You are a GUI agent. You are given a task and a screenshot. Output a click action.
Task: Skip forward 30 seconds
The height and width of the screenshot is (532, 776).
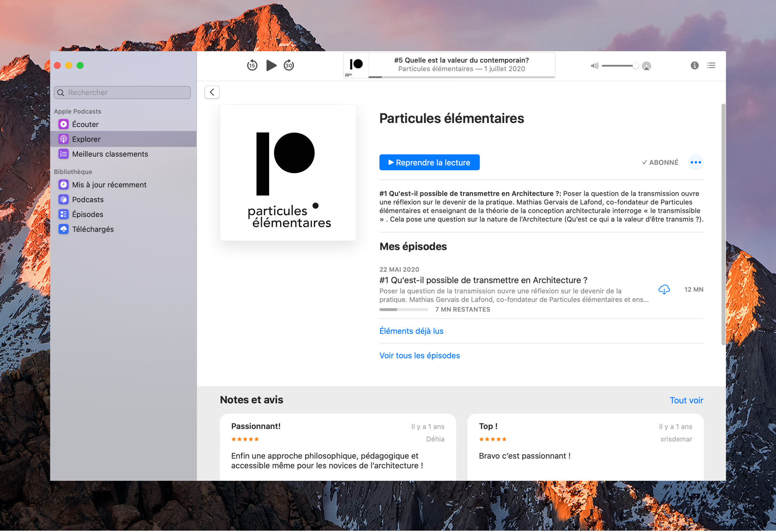[289, 65]
